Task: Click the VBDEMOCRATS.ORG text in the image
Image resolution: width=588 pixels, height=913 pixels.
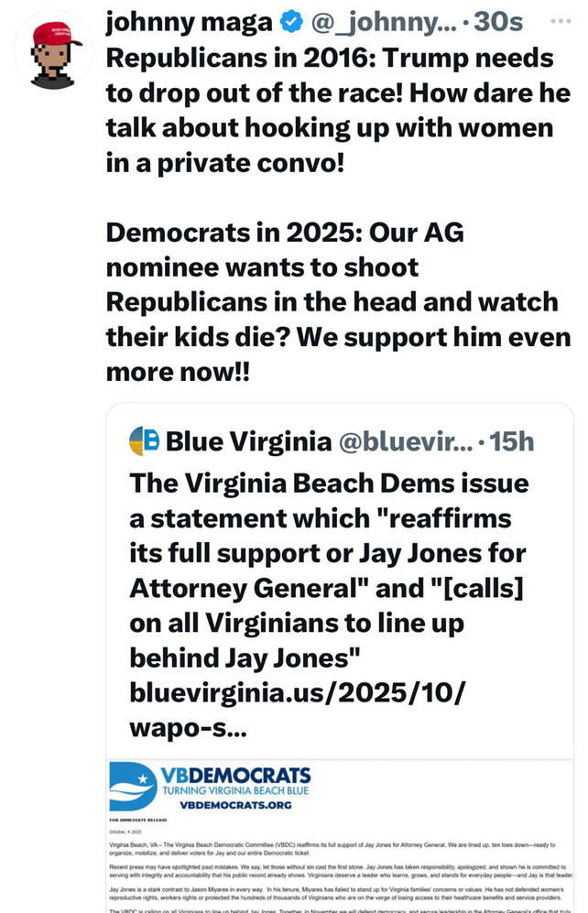Action: point(234,805)
